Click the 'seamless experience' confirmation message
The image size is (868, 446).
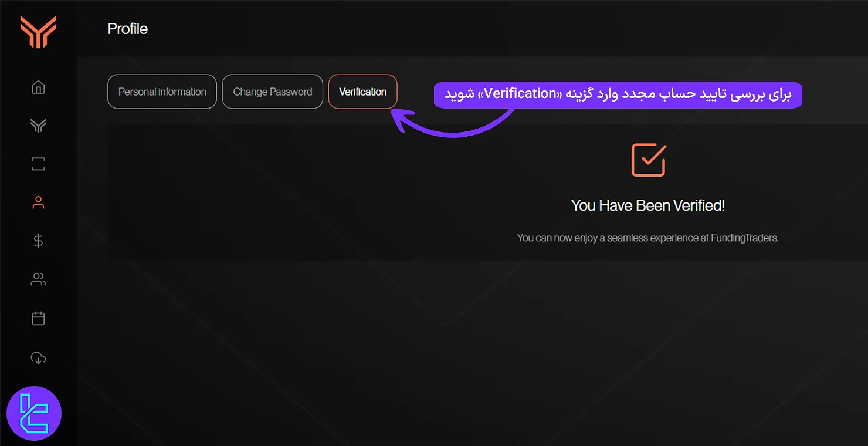click(647, 238)
